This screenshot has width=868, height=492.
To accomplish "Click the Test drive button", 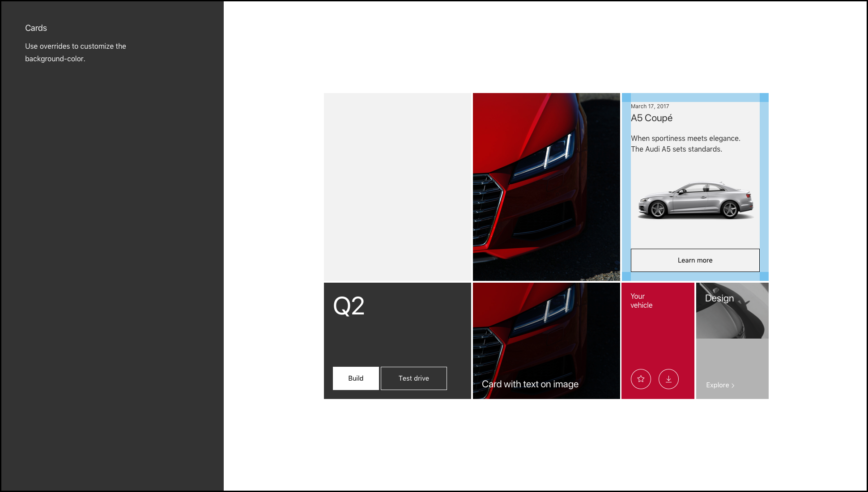I will pos(414,378).
